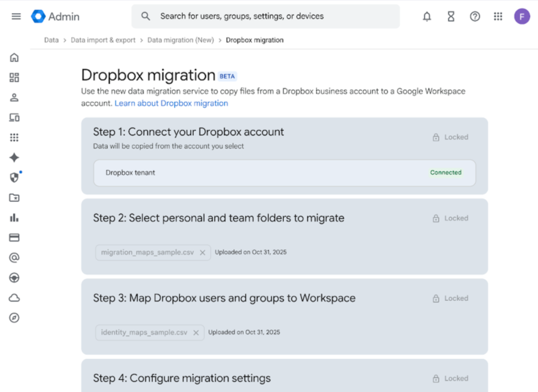Open the starred folder Data icon

pyautogui.click(x=14, y=198)
